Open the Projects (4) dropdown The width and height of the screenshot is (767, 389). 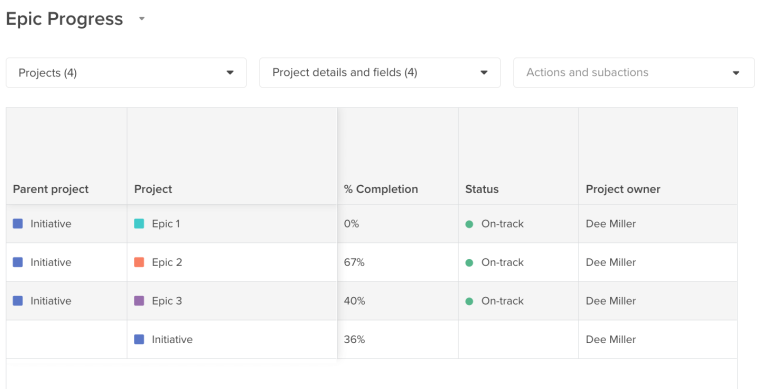point(126,73)
